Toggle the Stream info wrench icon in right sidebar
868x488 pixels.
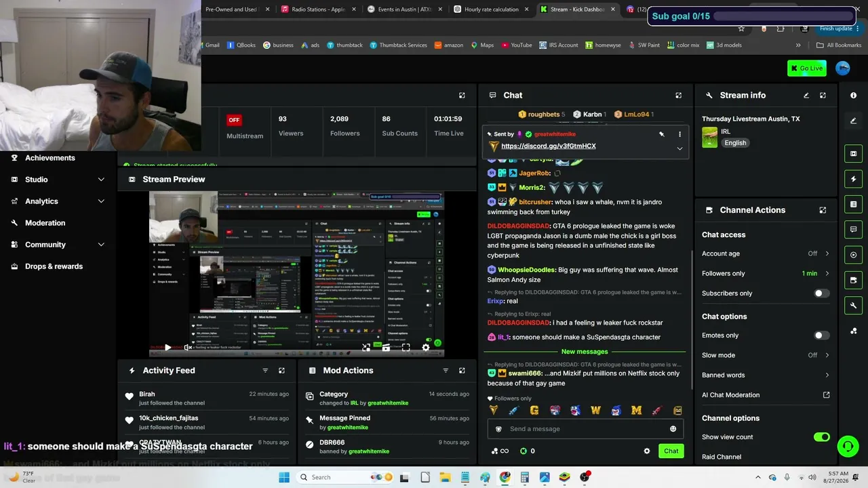point(853,306)
